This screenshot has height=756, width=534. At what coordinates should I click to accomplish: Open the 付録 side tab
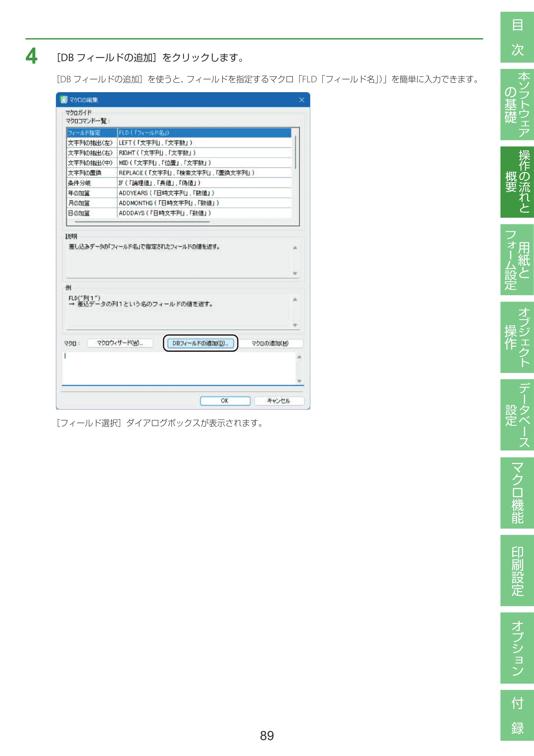click(x=517, y=715)
